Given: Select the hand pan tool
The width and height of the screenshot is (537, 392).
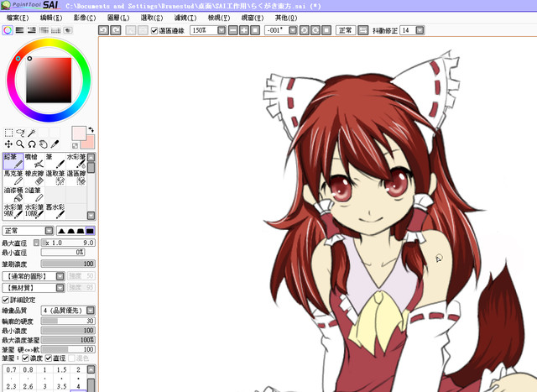Looking at the screenshot, I should click(43, 144).
